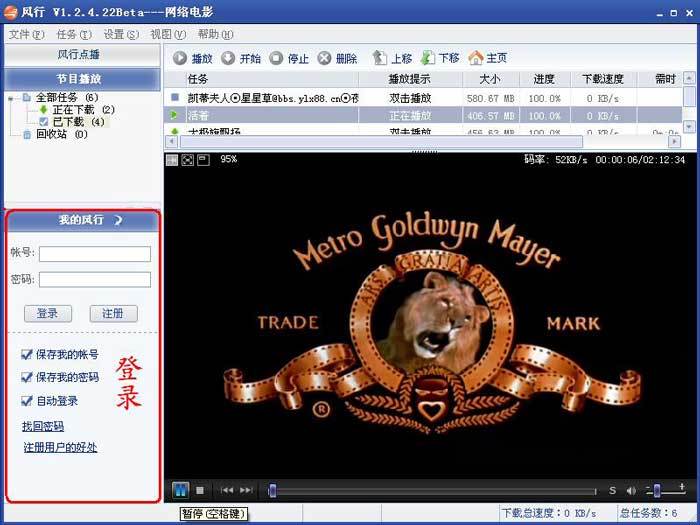Click the green play icon of the playing row
This screenshot has height=525, width=700.
click(174, 115)
